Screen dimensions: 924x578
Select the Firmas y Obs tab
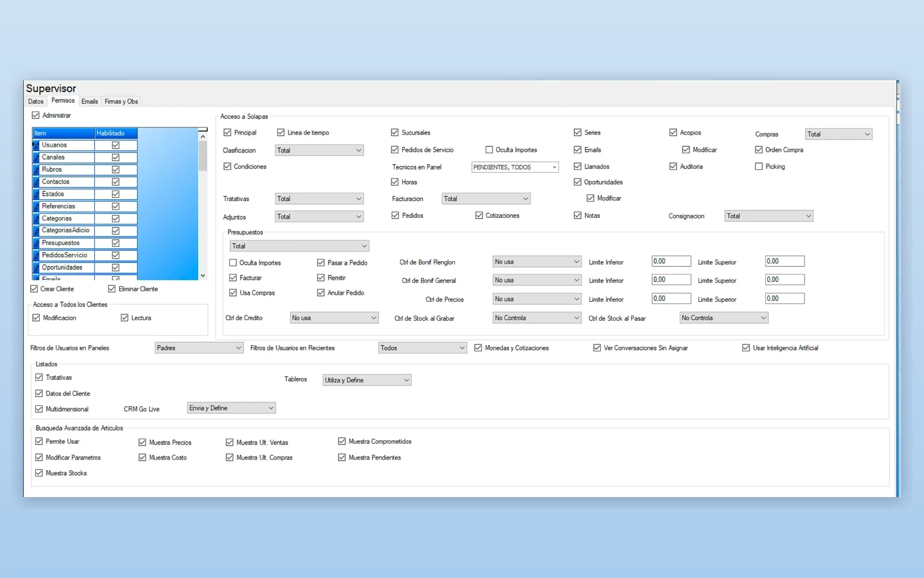121,101
